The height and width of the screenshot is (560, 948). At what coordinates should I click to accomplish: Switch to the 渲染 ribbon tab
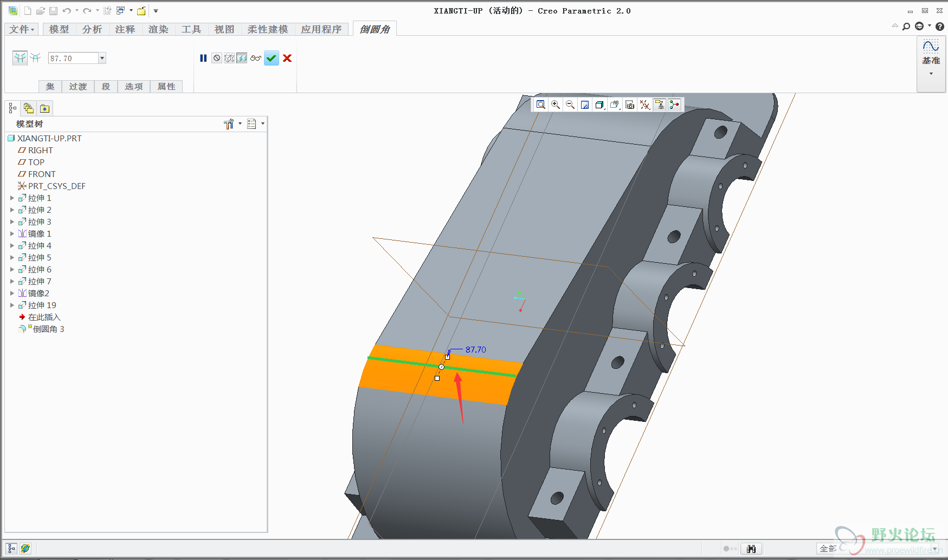(x=158, y=29)
